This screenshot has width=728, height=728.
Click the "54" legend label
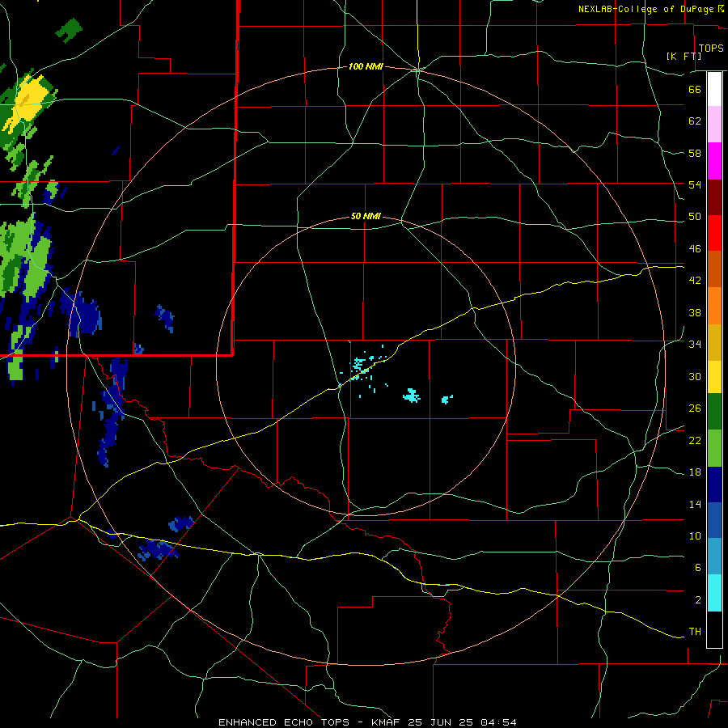coord(695,184)
